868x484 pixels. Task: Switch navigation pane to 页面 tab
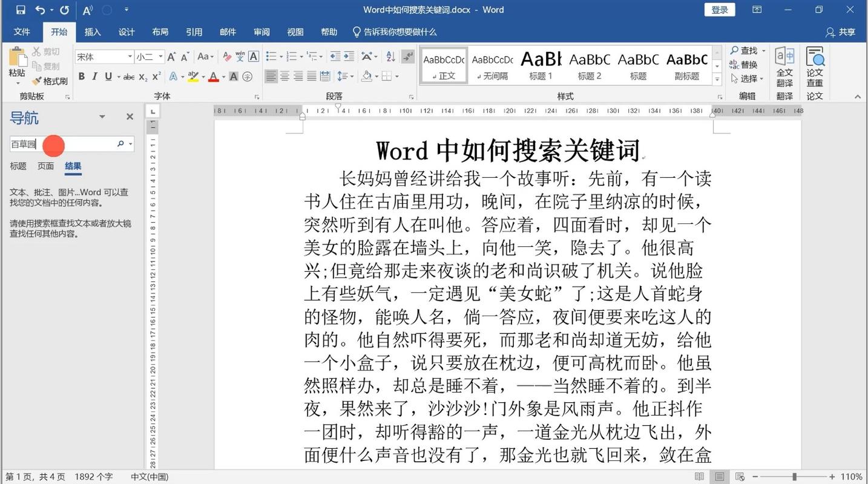click(46, 166)
